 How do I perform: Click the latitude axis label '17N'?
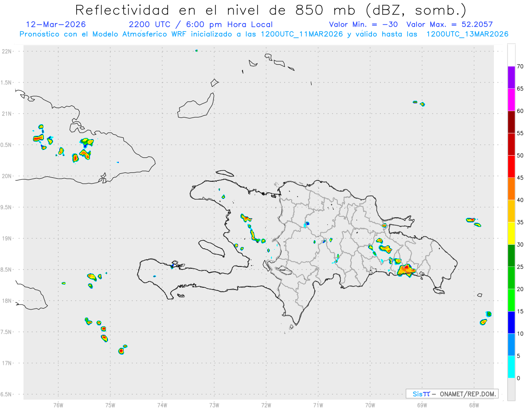(x=8, y=363)
